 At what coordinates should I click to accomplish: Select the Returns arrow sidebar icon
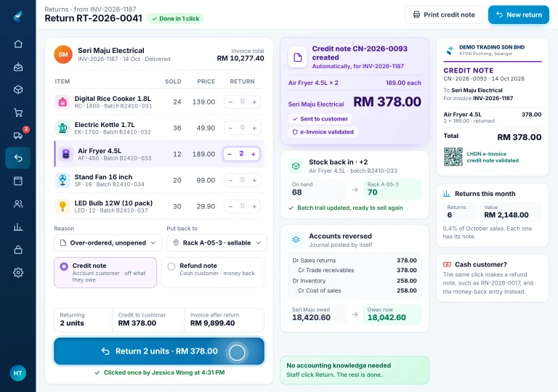pos(18,158)
